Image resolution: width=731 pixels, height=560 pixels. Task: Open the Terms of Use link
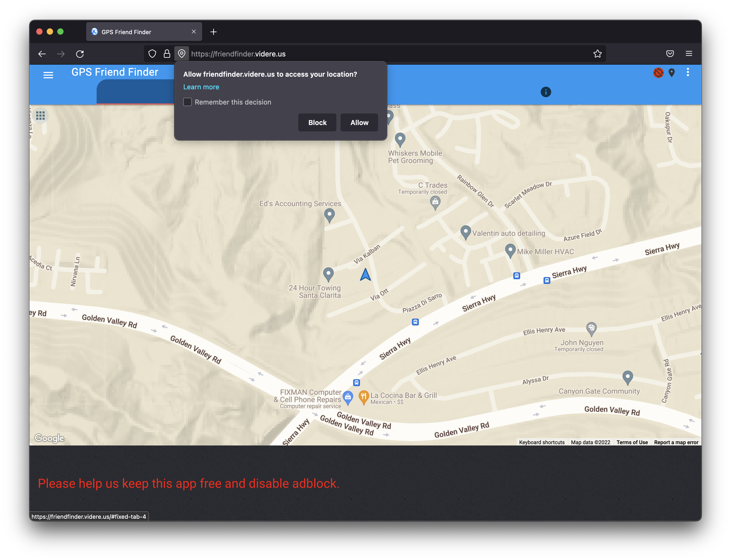632,442
